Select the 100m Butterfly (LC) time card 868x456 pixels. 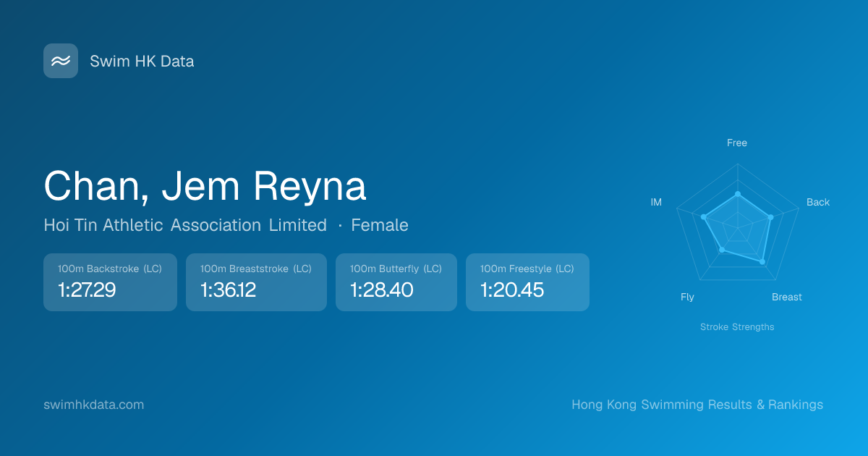click(396, 282)
